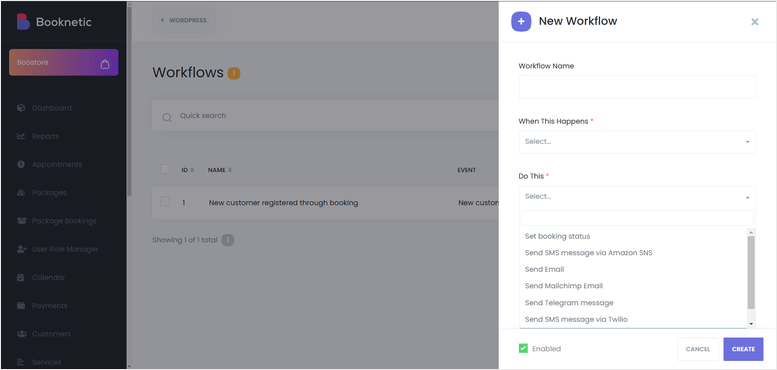The width and height of the screenshot is (777, 370).
Task: Click the workflows count badge beside title
Action: click(x=234, y=74)
